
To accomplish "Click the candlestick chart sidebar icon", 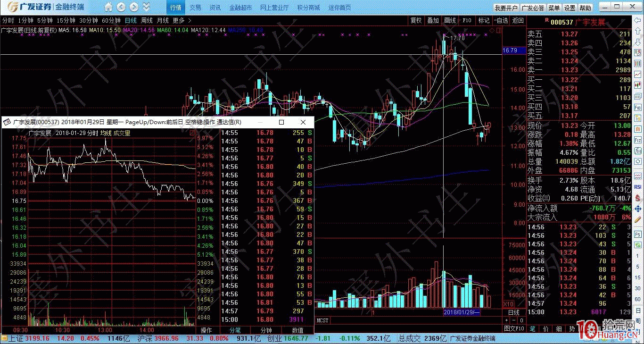I will [x=638, y=86].
